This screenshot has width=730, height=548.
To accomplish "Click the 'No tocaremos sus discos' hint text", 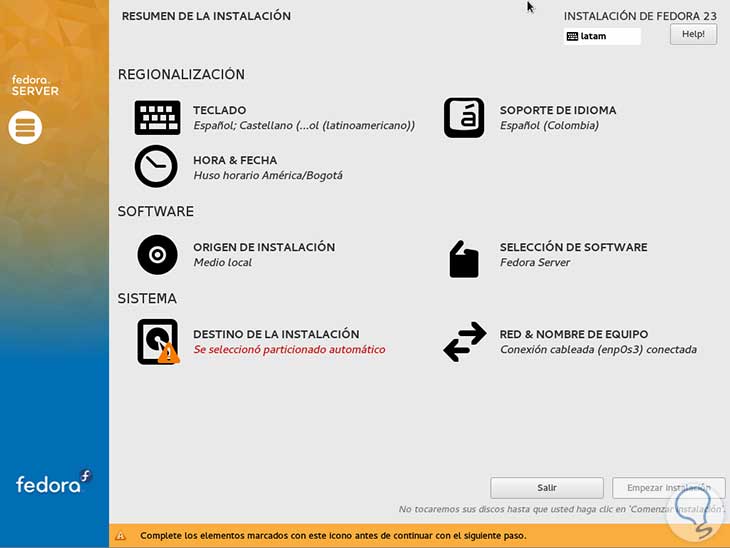I will click(561, 509).
